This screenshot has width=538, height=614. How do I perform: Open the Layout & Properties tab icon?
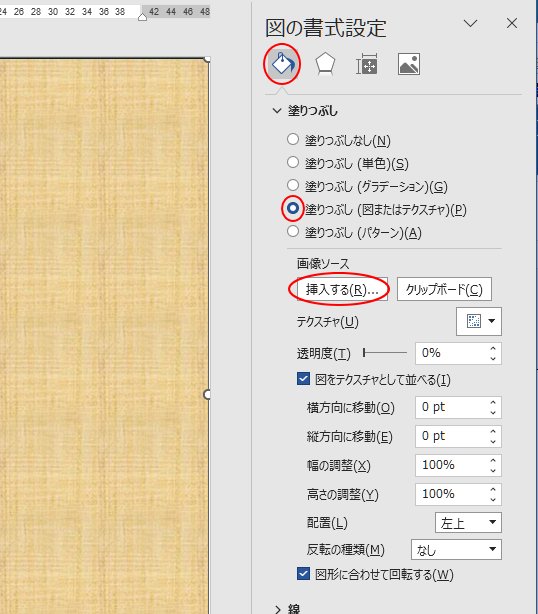coord(367,64)
